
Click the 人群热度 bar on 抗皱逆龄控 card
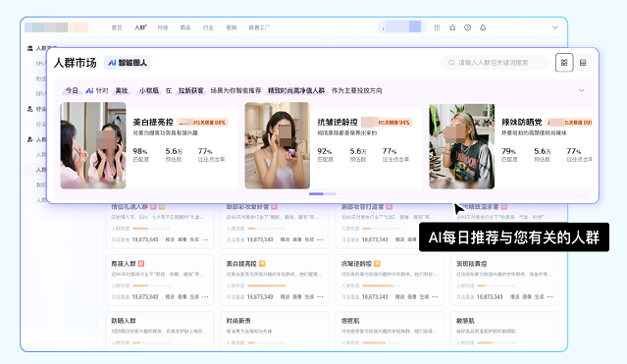382,286
